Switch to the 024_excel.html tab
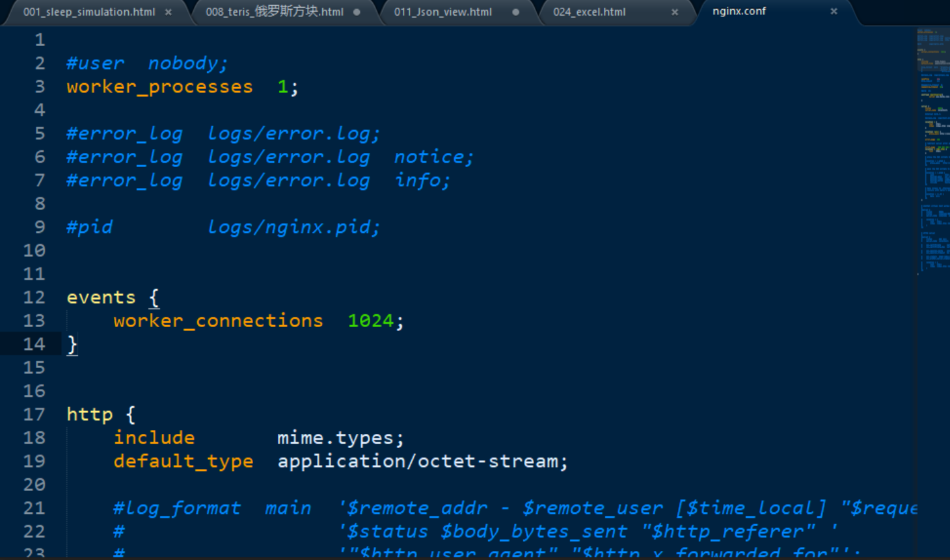The image size is (950, 560). pos(589,12)
